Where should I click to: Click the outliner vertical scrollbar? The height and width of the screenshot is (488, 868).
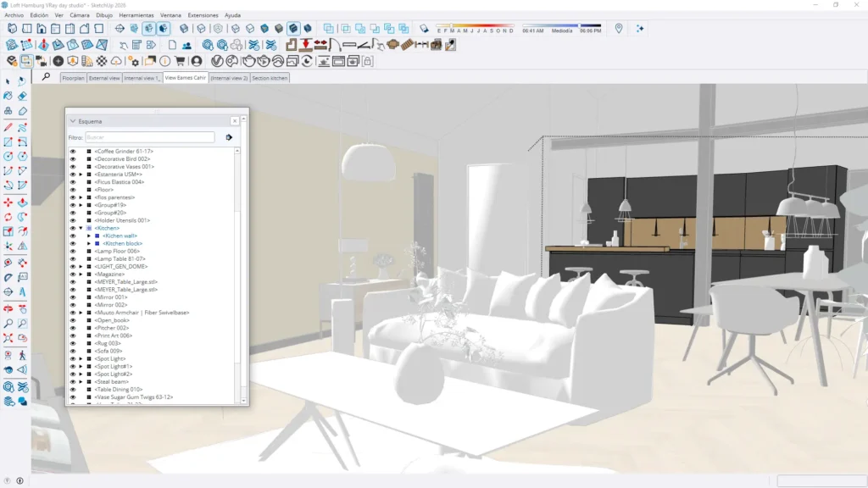237,275
